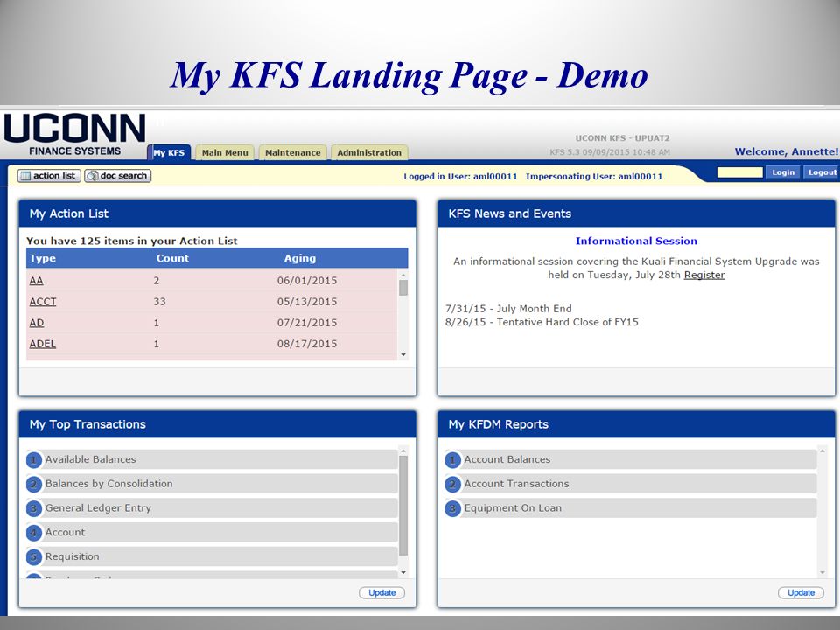Click the Register link in News
Image resolution: width=840 pixels, height=630 pixels.
point(703,275)
